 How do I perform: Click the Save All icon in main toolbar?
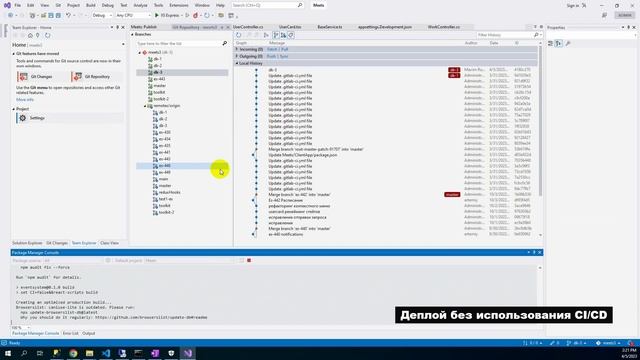58,15
